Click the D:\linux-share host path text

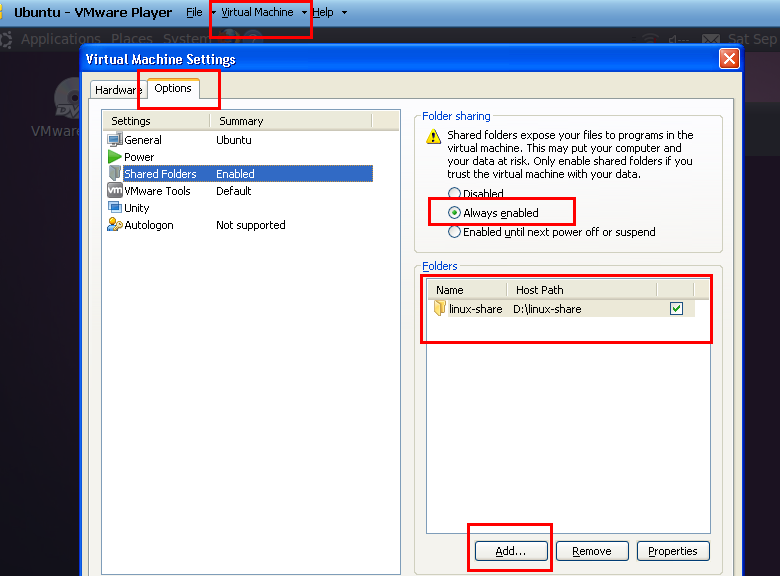click(547, 309)
